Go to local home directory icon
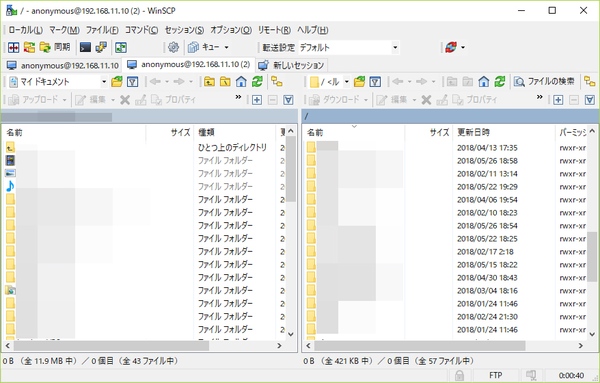Image resolution: width=600 pixels, height=383 pixels. (241, 81)
